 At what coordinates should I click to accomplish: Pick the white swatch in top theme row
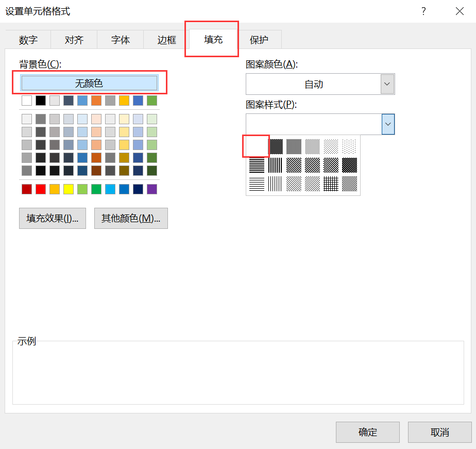27,100
